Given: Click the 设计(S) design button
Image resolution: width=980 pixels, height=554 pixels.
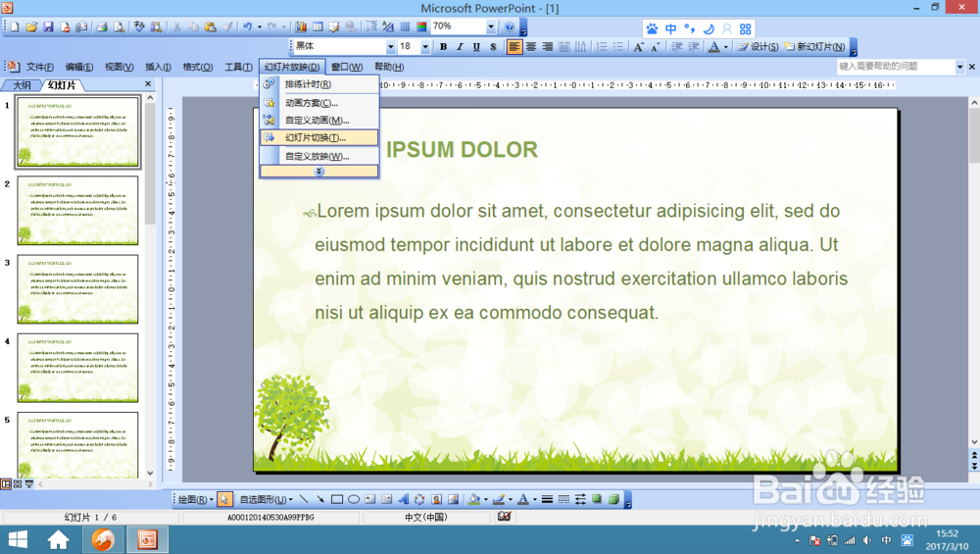Looking at the screenshot, I should [x=758, y=47].
